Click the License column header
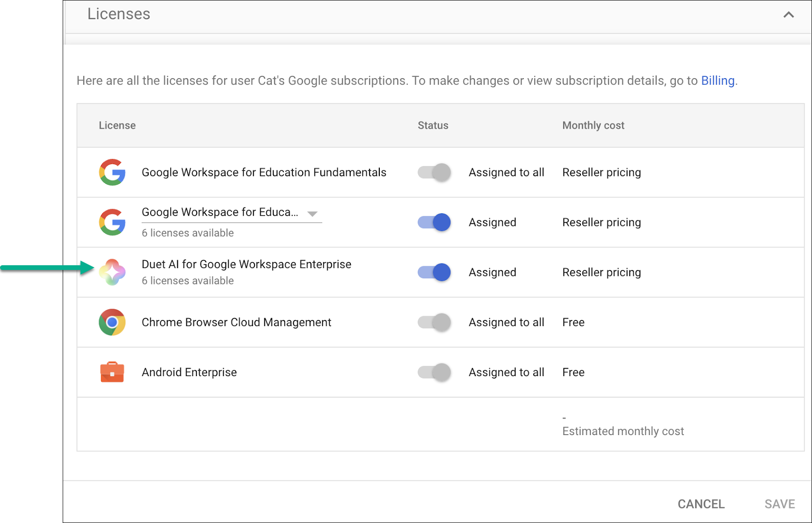 117,125
